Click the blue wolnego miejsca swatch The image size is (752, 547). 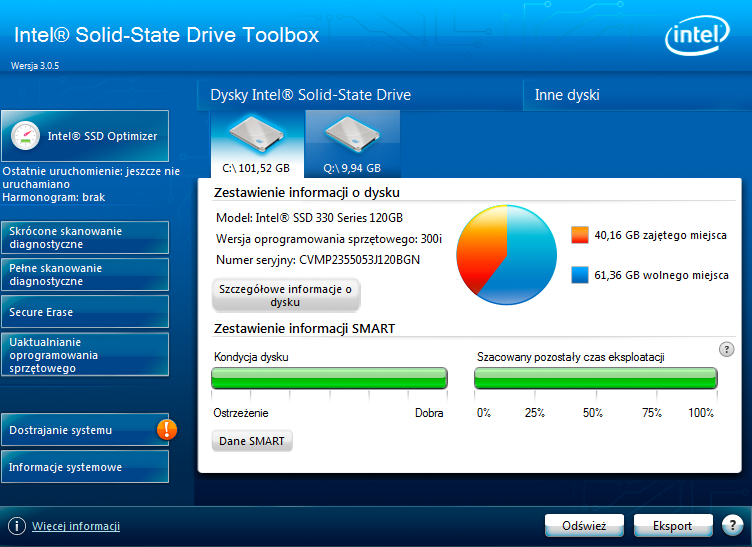coord(580,275)
